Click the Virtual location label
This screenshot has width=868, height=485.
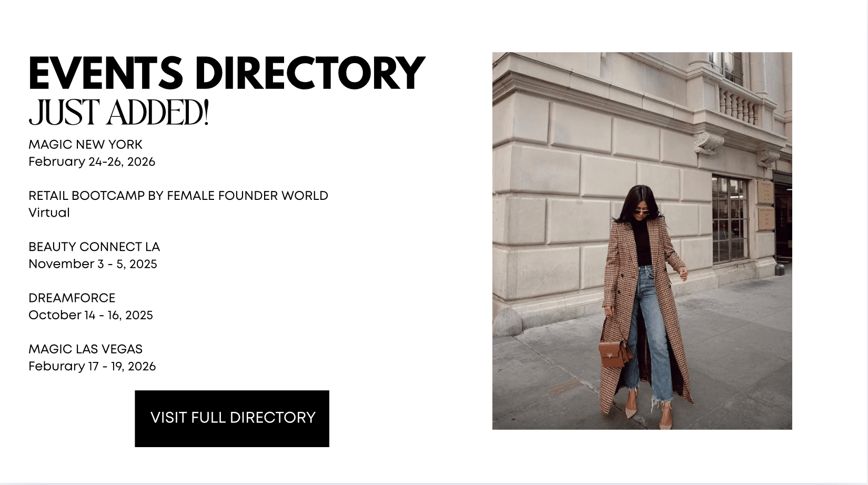(x=49, y=213)
